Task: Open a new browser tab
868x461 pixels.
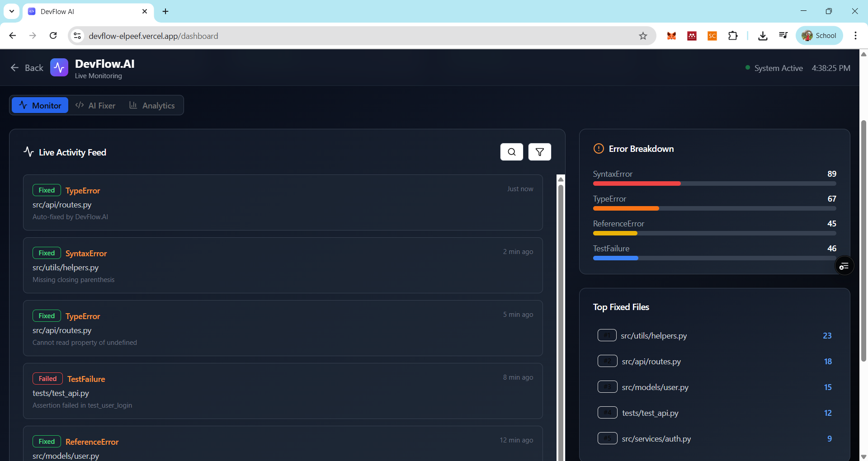Action: [165, 11]
